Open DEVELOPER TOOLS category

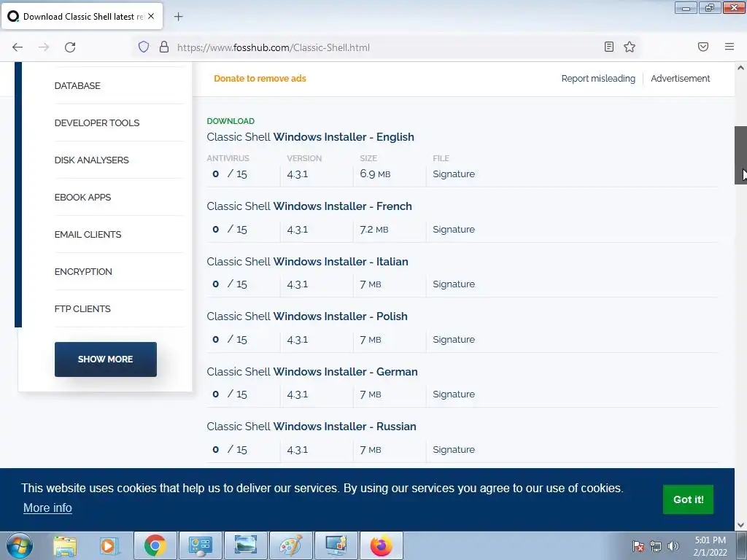coord(97,122)
